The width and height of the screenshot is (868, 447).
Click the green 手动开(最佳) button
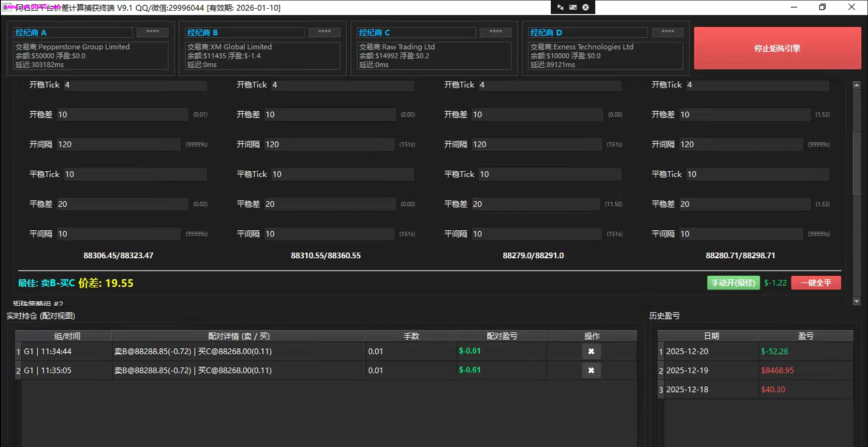[x=733, y=283]
